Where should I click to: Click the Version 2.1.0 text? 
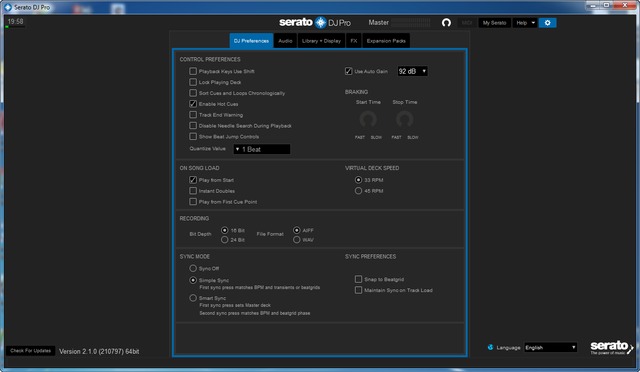[x=99, y=351]
